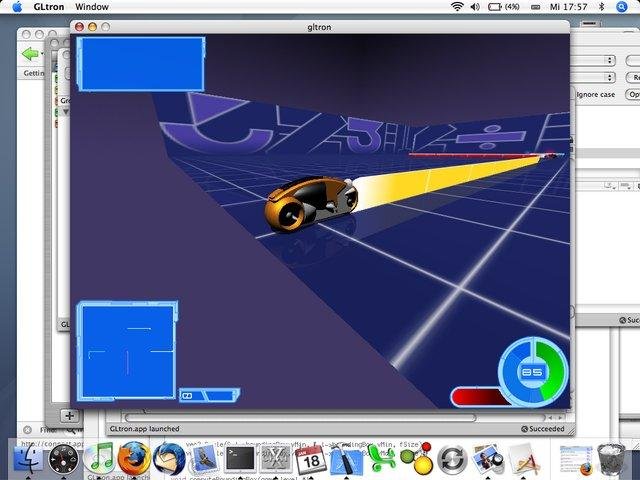Viewport: 640px width, 480px height.
Task: Click the battery (4%) indicator
Action: pos(504,7)
